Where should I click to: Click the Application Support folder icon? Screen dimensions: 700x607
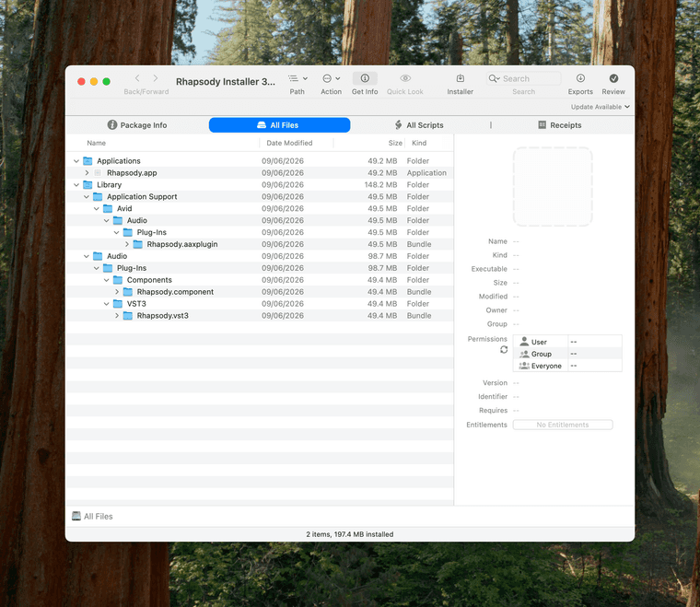(x=98, y=196)
